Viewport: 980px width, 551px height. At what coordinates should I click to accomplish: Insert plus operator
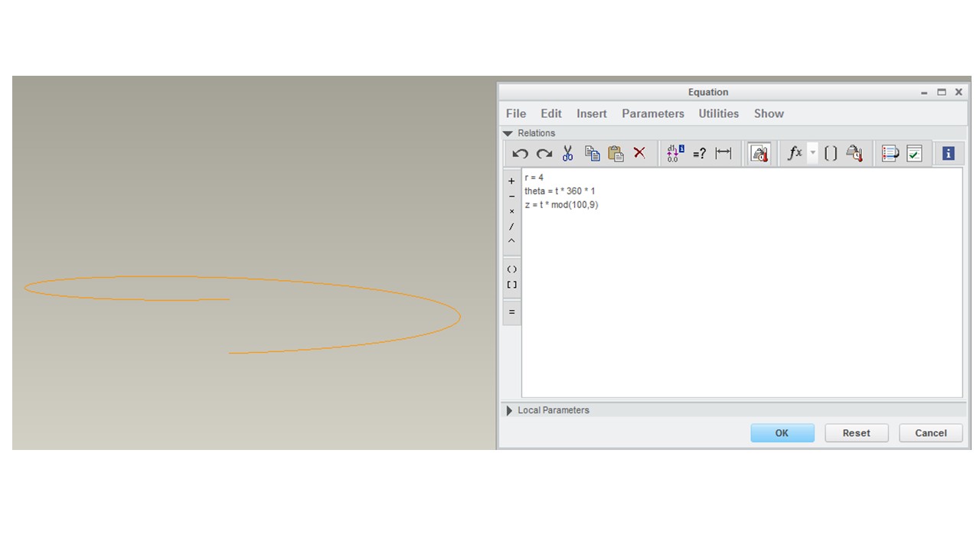tap(512, 181)
